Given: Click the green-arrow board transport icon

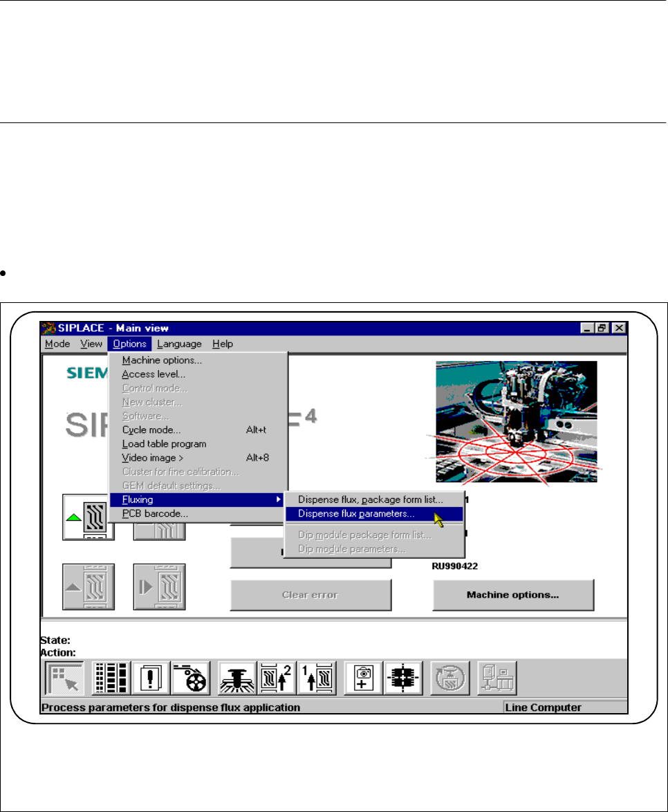Looking at the screenshot, I should coord(88,517).
